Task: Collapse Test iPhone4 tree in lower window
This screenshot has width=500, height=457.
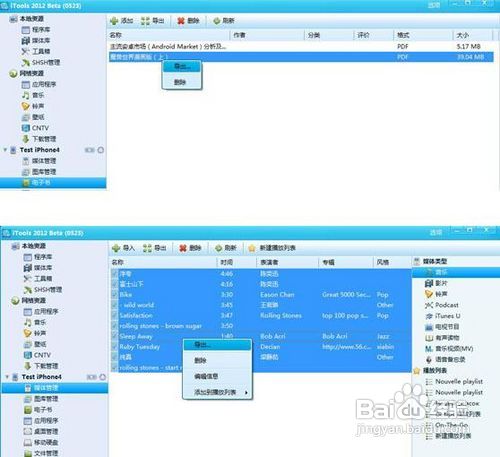Action: (x=7, y=377)
